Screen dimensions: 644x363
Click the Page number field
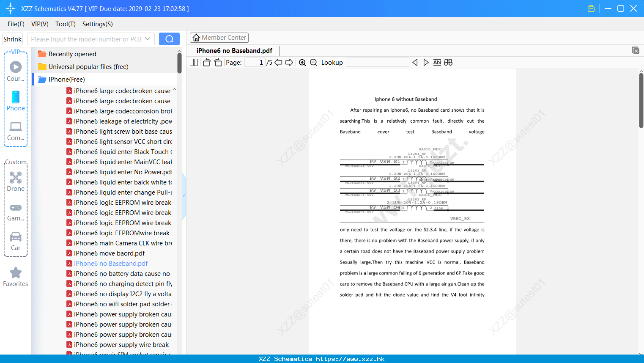pos(255,63)
